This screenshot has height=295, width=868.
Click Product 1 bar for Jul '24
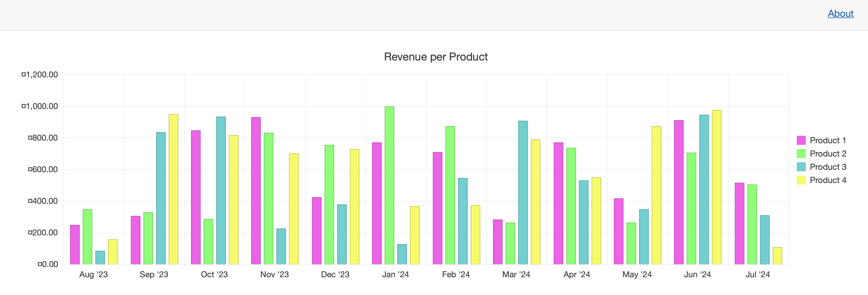pos(739,224)
